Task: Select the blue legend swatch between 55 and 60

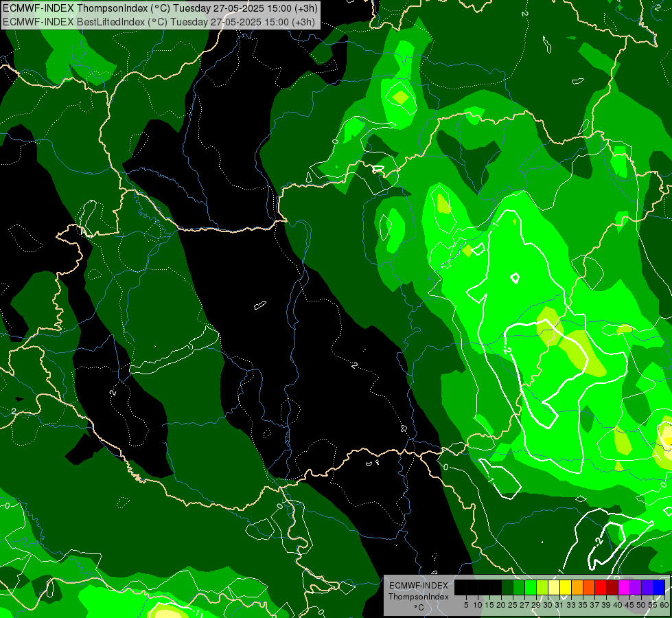Action: (659, 588)
